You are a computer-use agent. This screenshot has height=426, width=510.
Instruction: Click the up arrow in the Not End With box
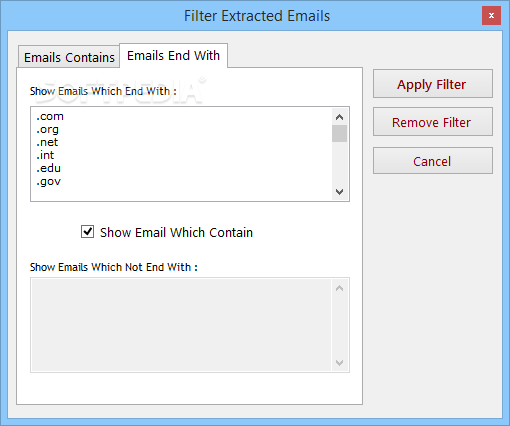pos(339,288)
